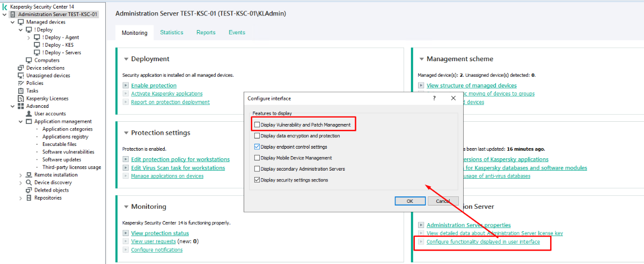Click the Kaspersky Licenses icon
The height and width of the screenshot is (264, 644).
point(21,99)
